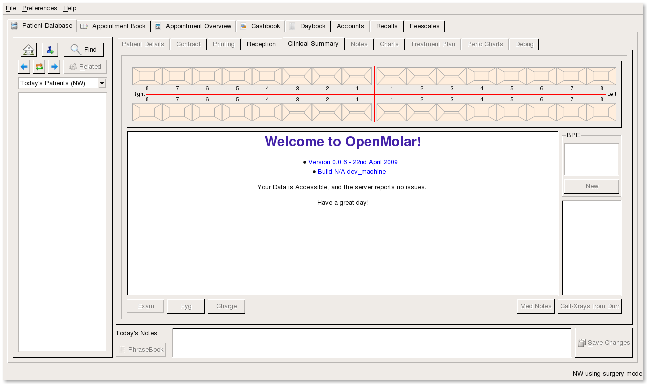Image resolution: width=647 pixels, height=384 pixels.
Task: Click the Charge button
Action: (227, 306)
